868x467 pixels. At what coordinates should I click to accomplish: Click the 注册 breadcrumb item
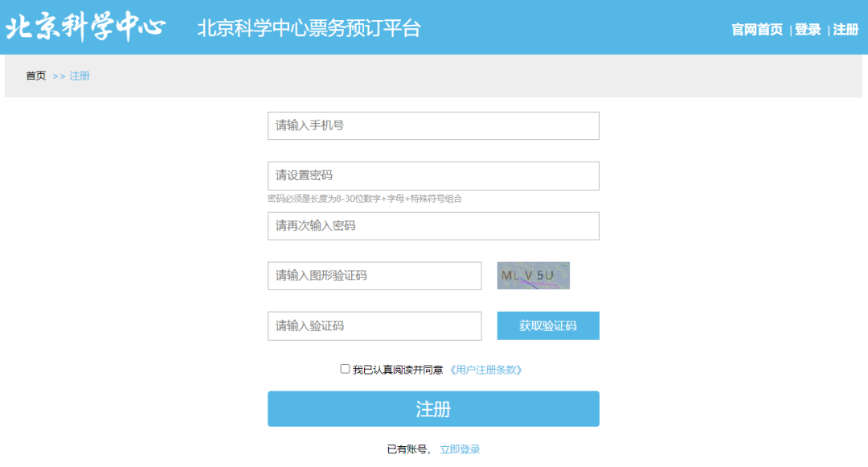point(80,76)
